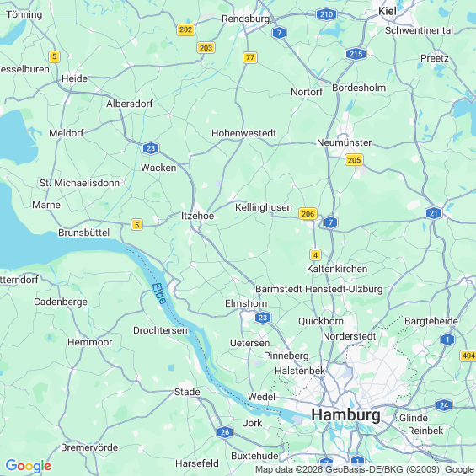The height and width of the screenshot is (476, 476).
Task: Click the blue A 26 shield near Stade
Action: pos(225,432)
